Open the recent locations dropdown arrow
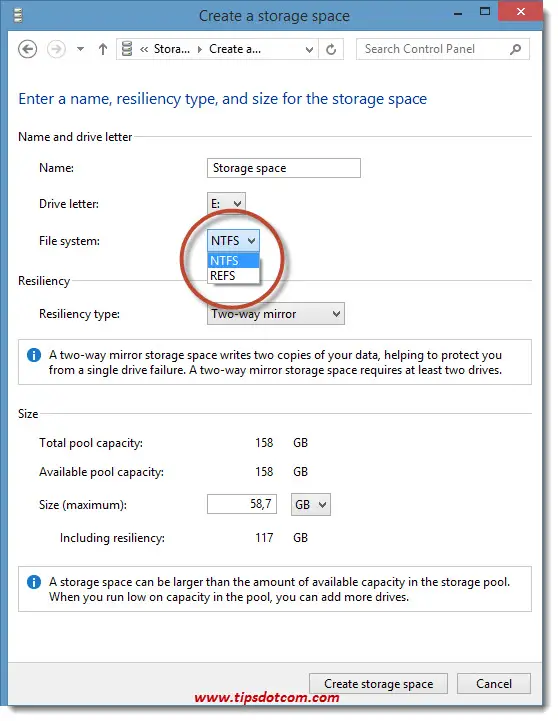 point(80,49)
